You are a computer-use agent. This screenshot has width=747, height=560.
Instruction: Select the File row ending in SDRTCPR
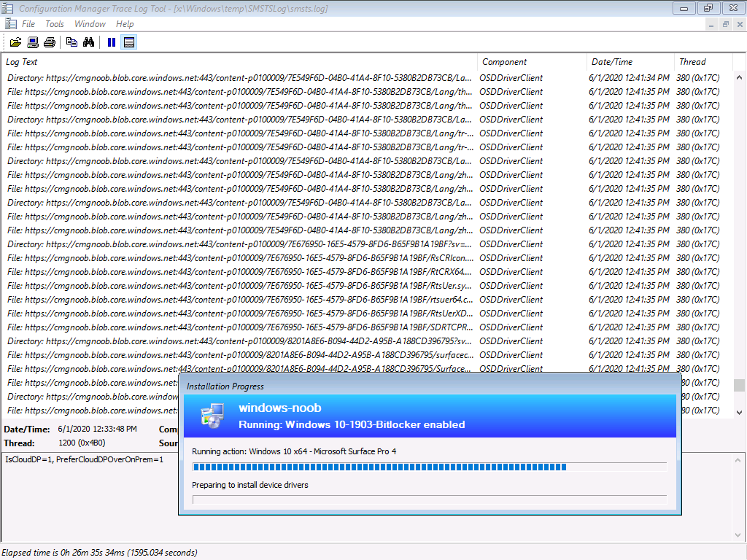point(367,327)
